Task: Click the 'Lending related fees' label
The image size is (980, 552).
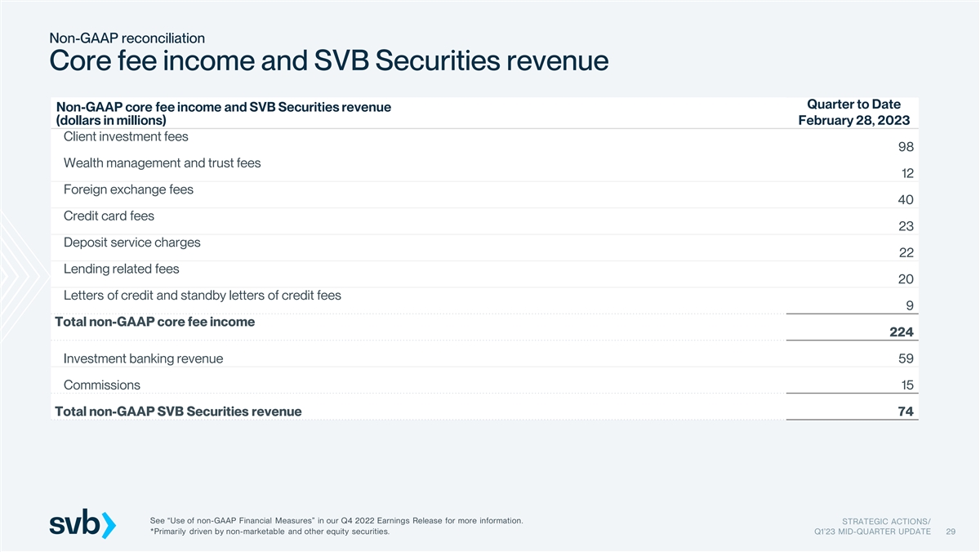Action: (121, 269)
